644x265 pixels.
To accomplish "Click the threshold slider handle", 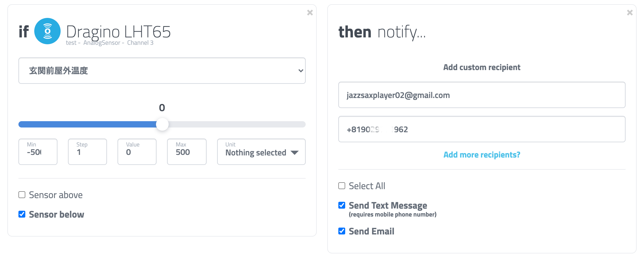I will click(x=162, y=124).
